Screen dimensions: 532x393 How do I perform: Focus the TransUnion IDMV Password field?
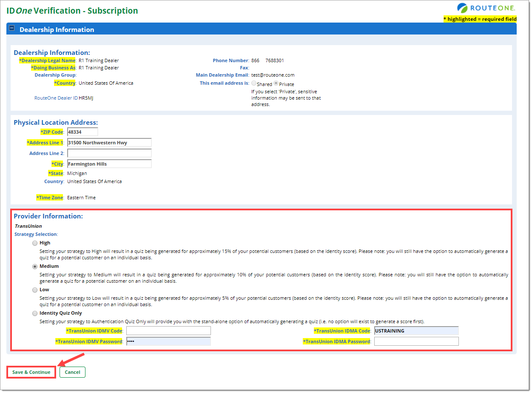coord(168,341)
